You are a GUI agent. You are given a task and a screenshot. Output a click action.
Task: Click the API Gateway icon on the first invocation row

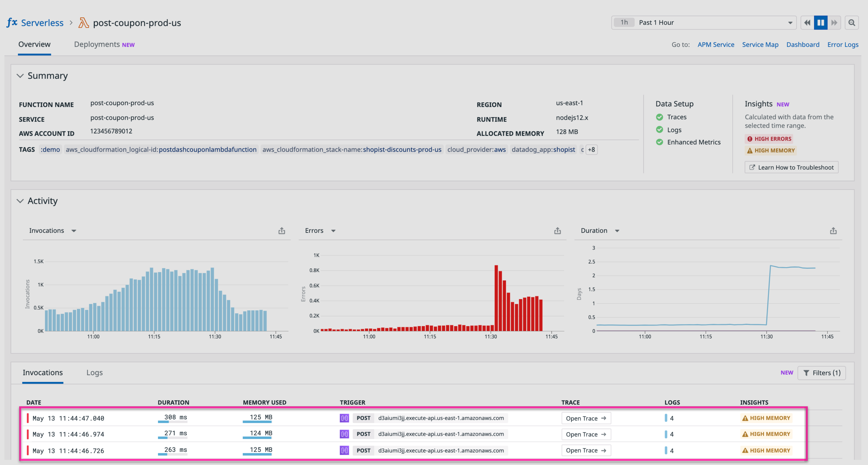tap(344, 418)
